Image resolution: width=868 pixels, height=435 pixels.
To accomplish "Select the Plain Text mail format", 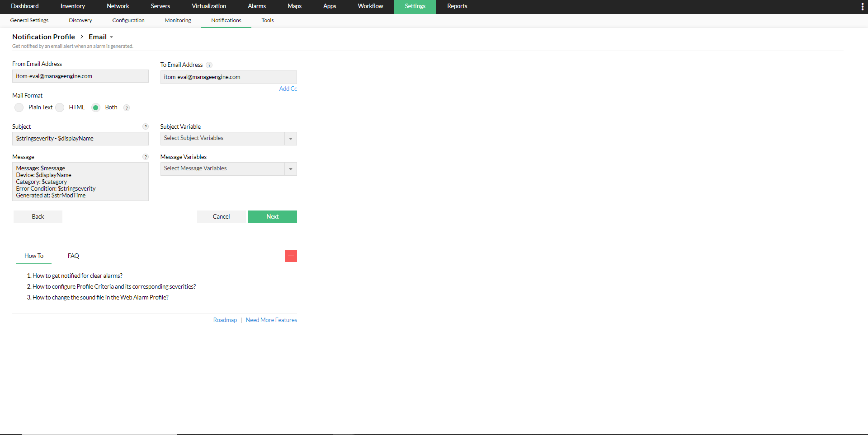I will [x=19, y=108].
